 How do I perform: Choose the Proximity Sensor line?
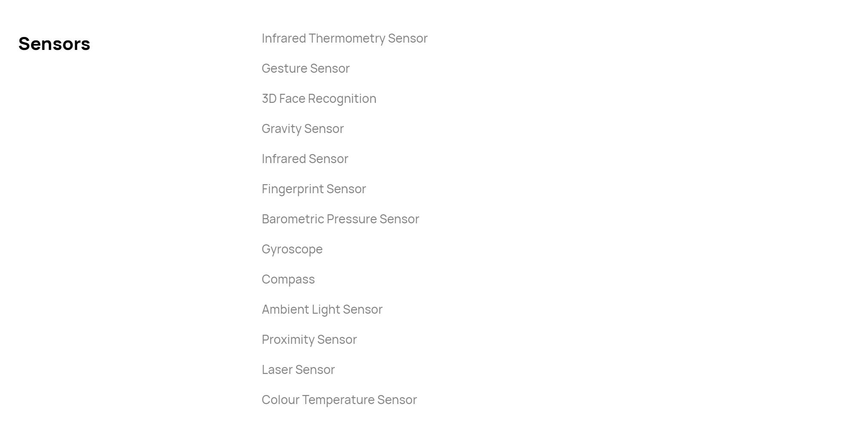[x=309, y=340]
